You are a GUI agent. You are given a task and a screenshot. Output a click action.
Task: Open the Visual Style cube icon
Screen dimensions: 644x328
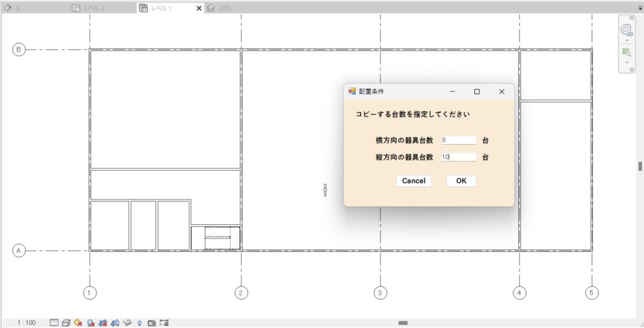pos(66,322)
